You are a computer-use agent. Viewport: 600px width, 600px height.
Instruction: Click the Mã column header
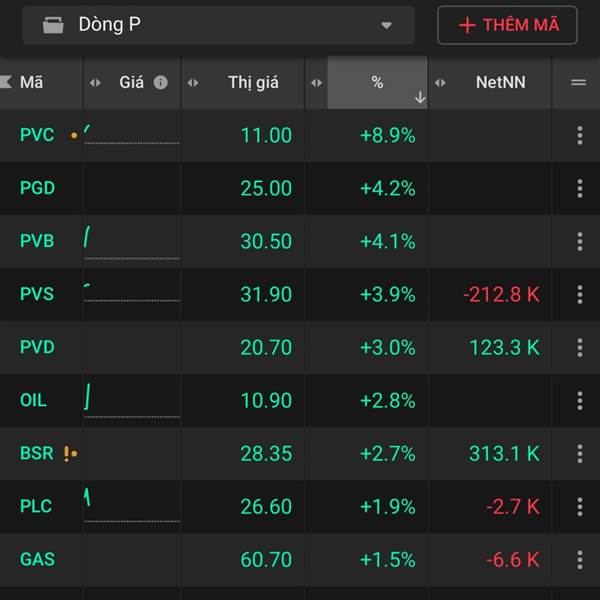pos(32,83)
